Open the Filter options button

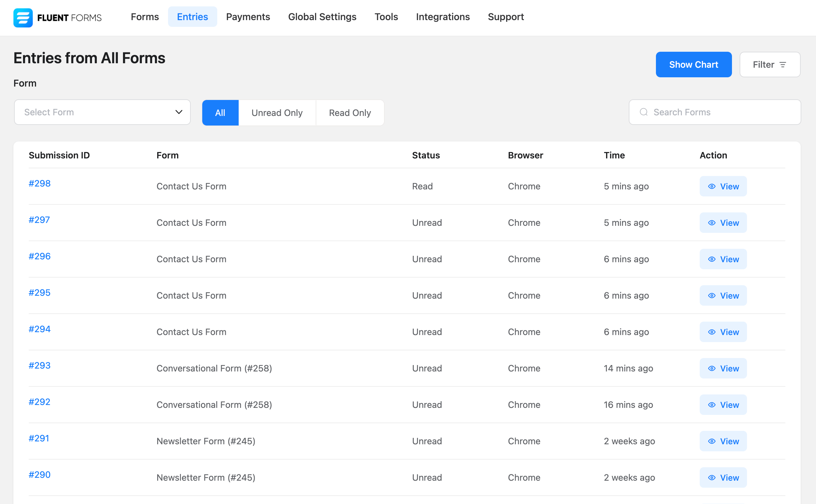coord(769,65)
